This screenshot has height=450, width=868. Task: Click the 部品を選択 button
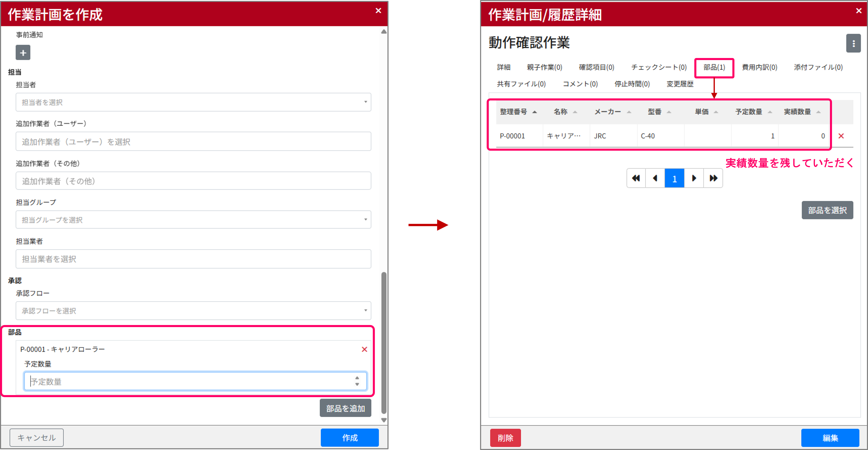(x=827, y=210)
